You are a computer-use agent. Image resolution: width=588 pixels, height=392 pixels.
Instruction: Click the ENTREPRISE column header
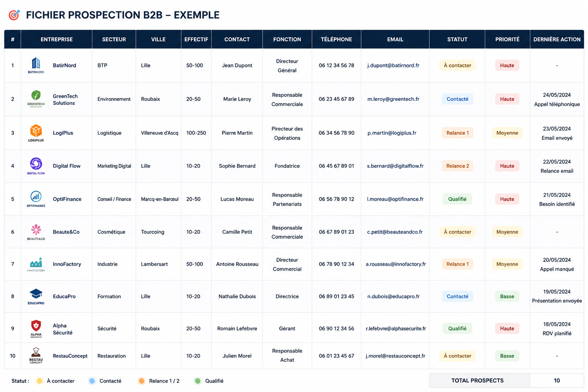(57, 39)
